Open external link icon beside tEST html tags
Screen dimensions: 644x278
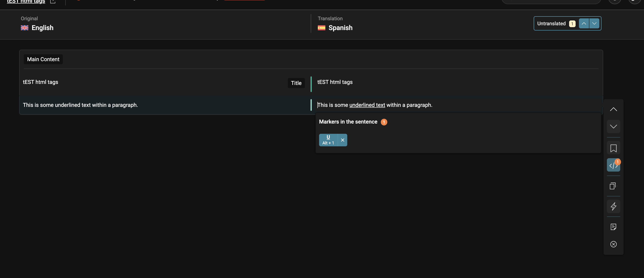coord(53,1)
